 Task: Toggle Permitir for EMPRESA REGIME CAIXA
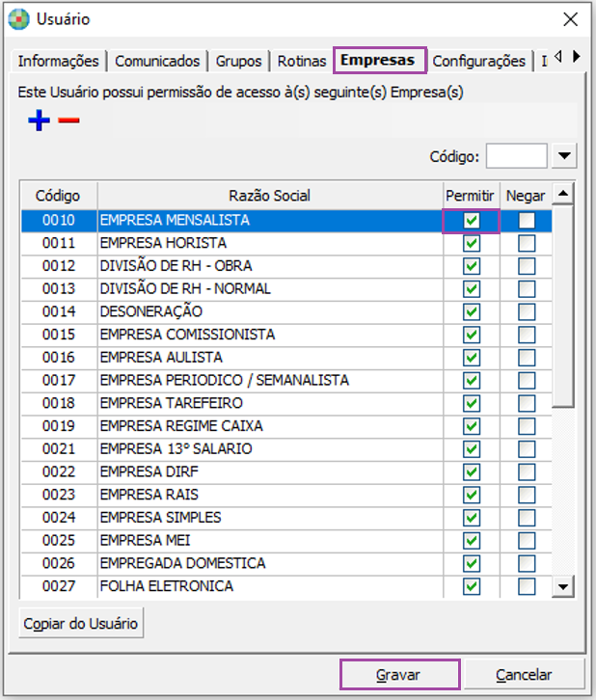(472, 426)
